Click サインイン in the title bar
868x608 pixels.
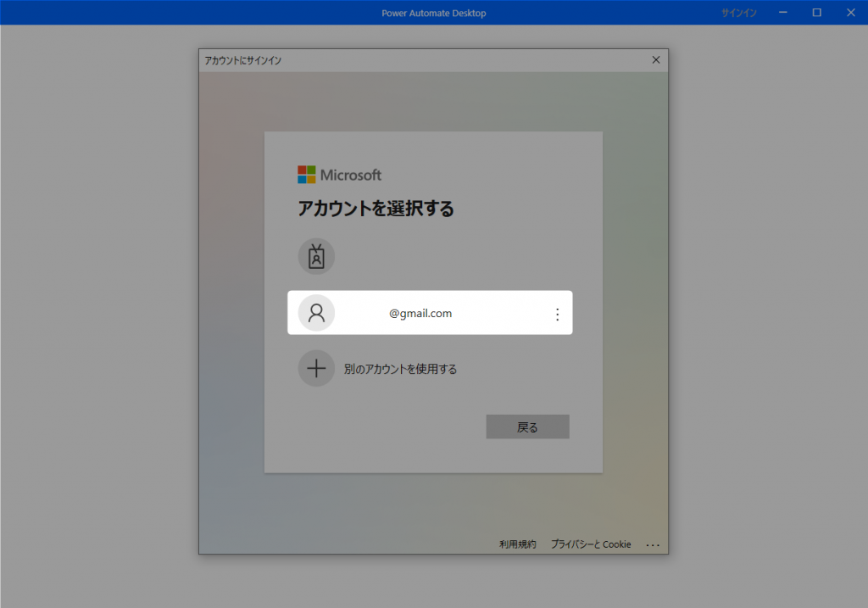point(738,13)
